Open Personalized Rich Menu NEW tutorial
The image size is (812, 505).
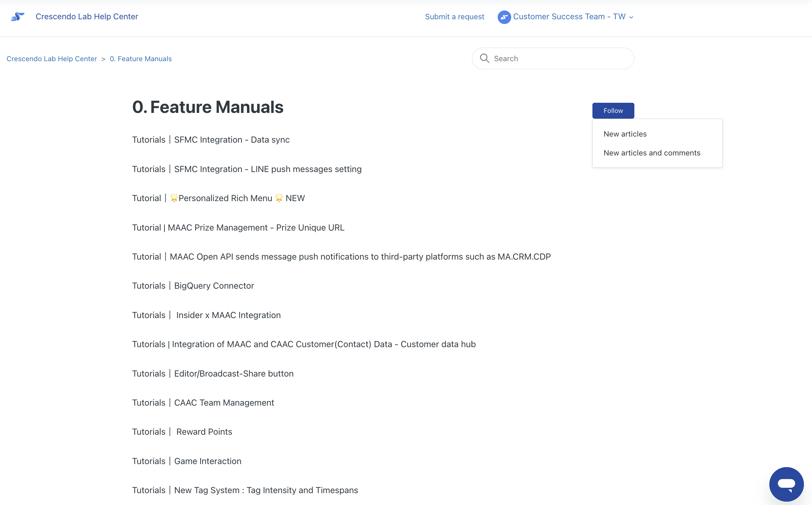[218, 198]
